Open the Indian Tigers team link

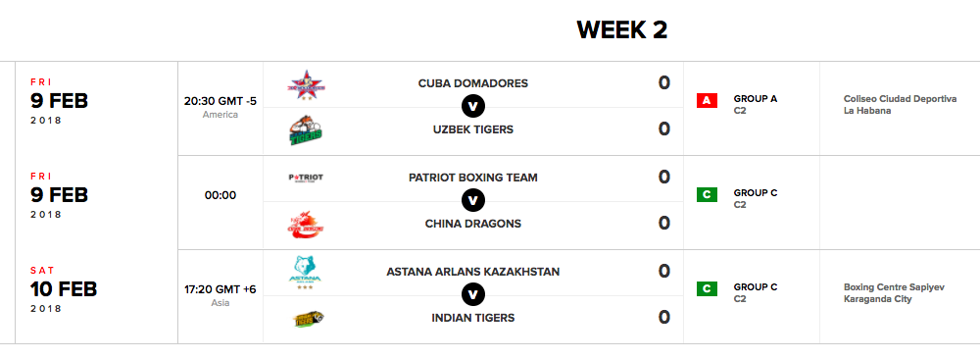(x=473, y=318)
